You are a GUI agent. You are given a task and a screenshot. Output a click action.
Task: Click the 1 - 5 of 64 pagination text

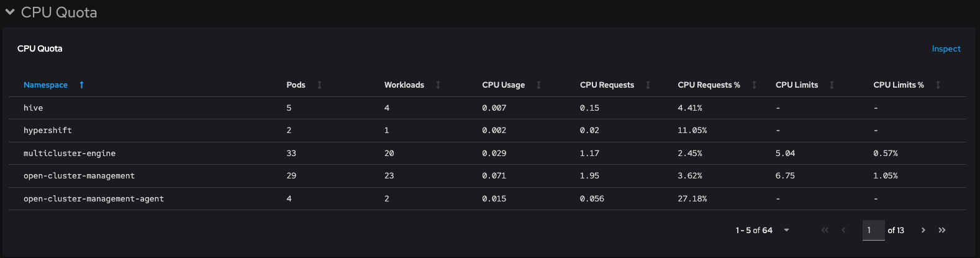coord(754,230)
